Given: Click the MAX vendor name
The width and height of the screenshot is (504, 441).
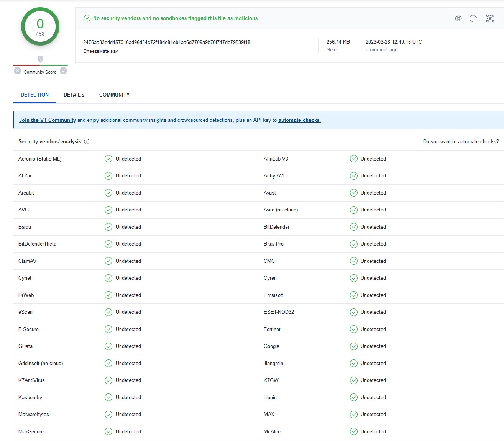Looking at the screenshot, I should pyautogui.click(x=269, y=415).
